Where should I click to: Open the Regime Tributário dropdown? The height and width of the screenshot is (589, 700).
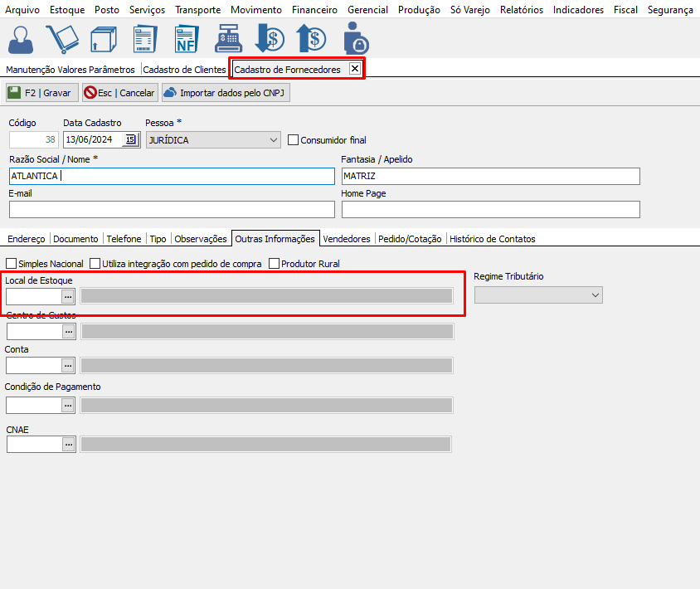point(595,295)
